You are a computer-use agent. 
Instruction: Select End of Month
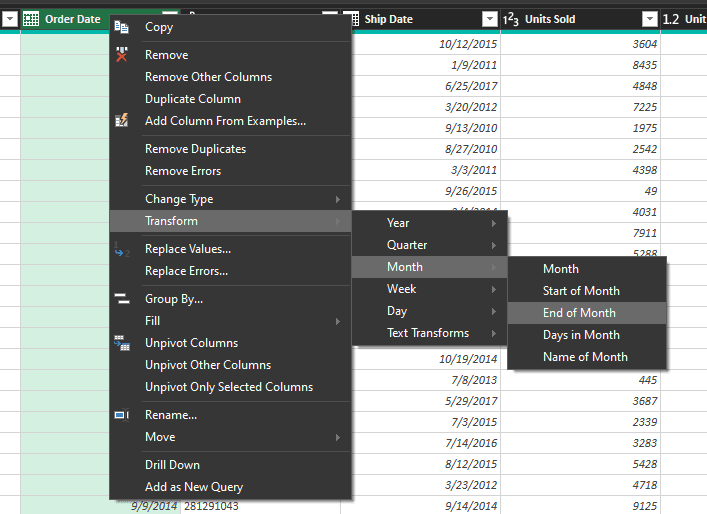[587, 313]
